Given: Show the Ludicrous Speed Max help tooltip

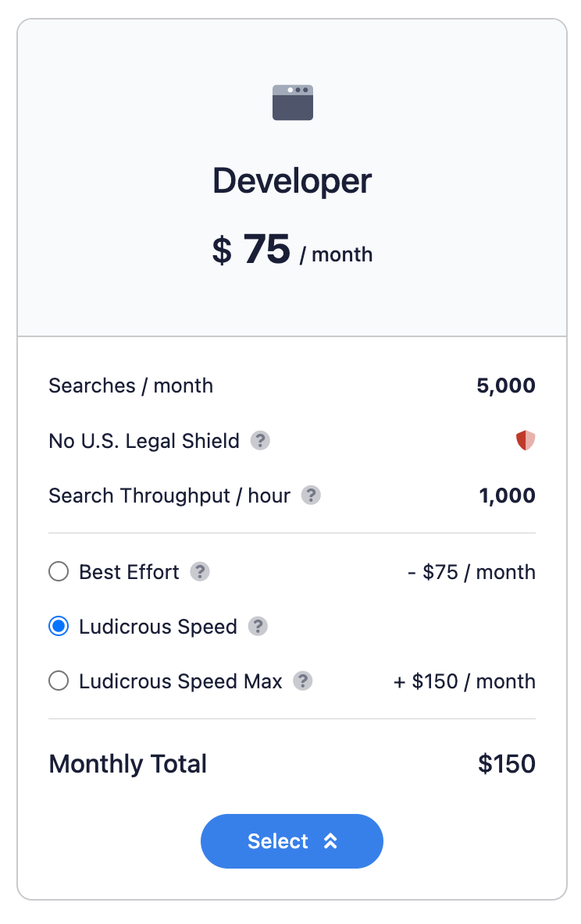Looking at the screenshot, I should point(302,681).
